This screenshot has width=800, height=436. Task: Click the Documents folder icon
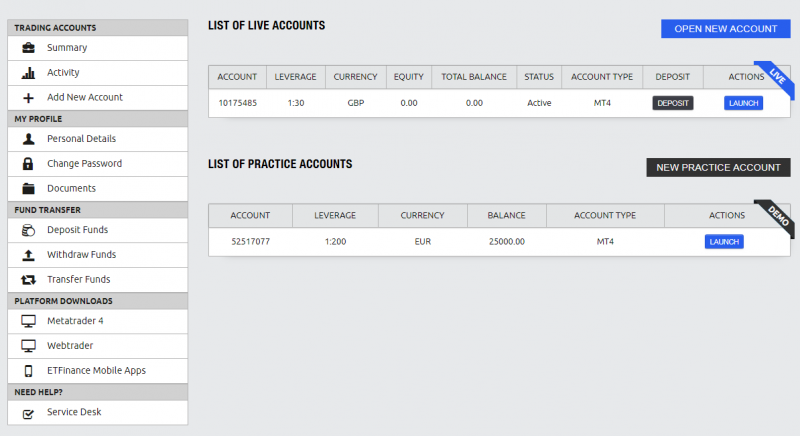(29, 189)
